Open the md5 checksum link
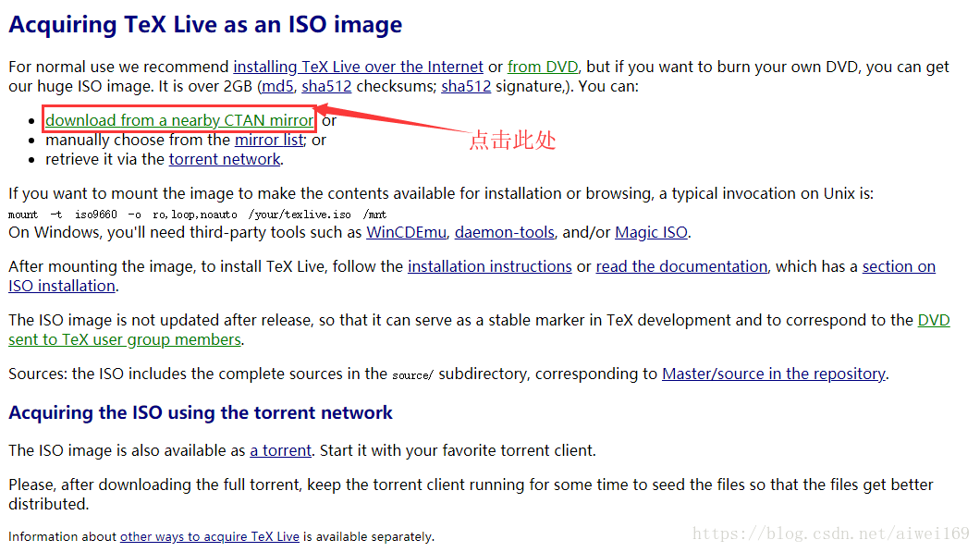 [x=277, y=86]
